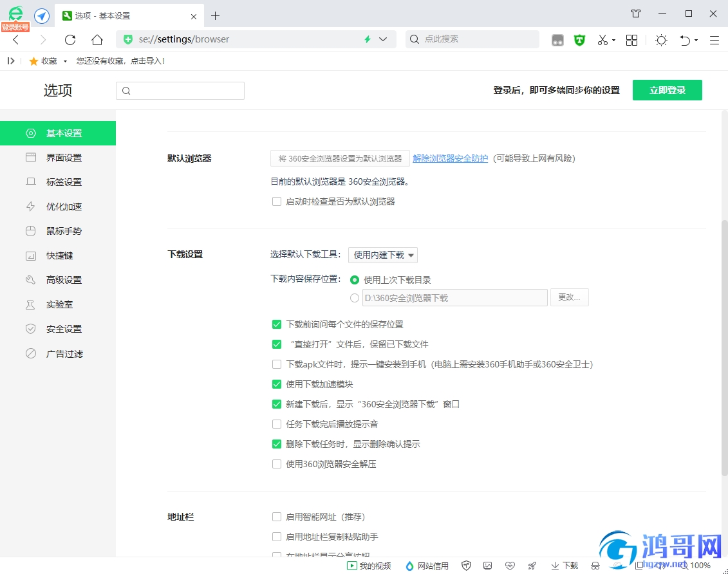Viewport: 728px width, 574px height.
Task: Click the 360 browser logo login icon
Action: (x=16, y=14)
